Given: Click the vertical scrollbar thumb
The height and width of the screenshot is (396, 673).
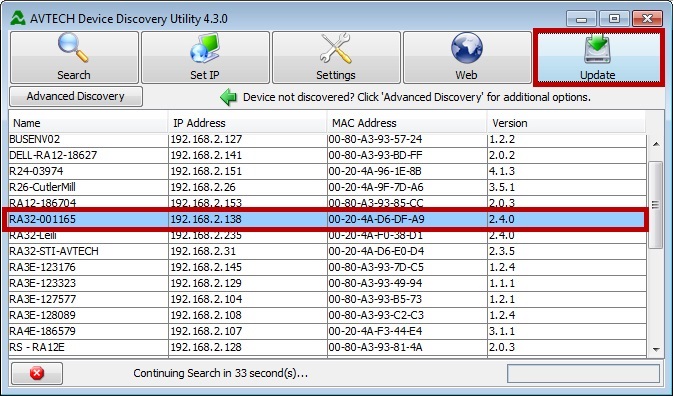Looking at the screenshot, I should 655,205.
